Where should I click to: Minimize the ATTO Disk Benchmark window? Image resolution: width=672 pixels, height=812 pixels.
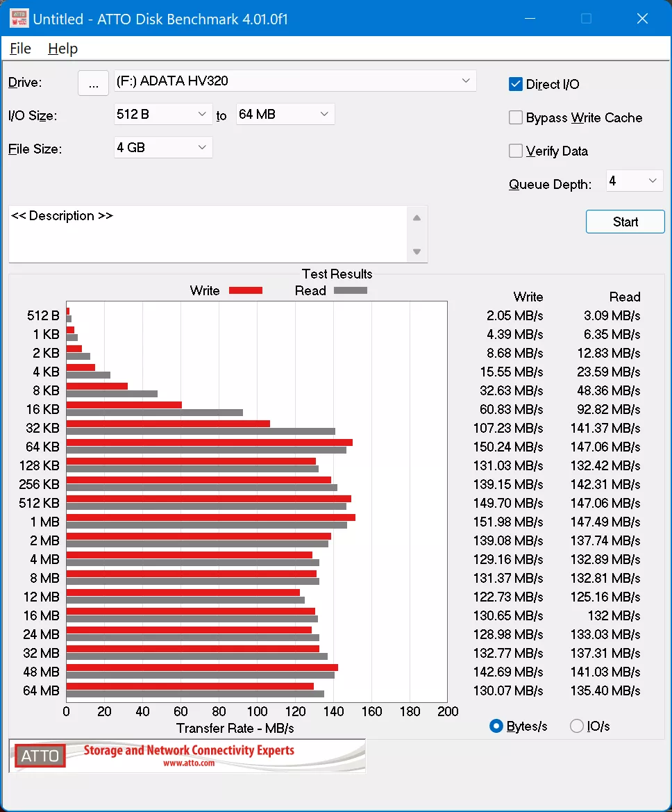(x=530, y=19)
